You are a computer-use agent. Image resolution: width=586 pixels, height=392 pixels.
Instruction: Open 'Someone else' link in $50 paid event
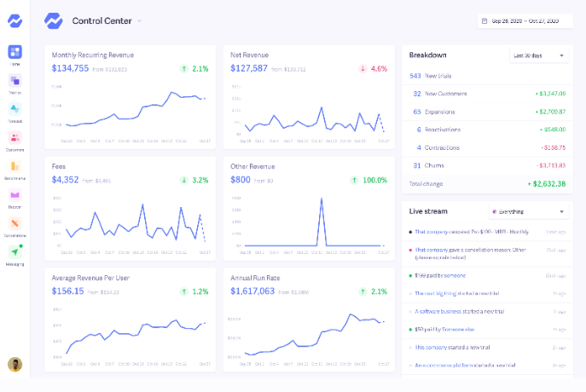pos(458,329)
